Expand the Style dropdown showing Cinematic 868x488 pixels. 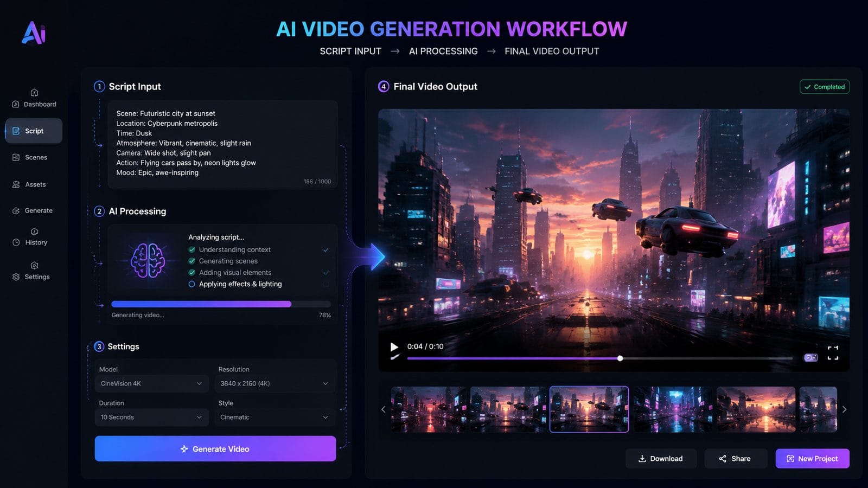(275, 417)
